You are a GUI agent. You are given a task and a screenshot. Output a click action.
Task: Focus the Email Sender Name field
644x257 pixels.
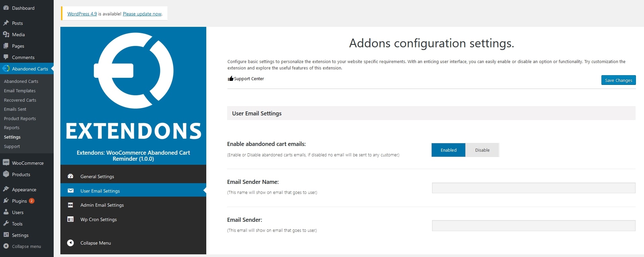(533, 188)
